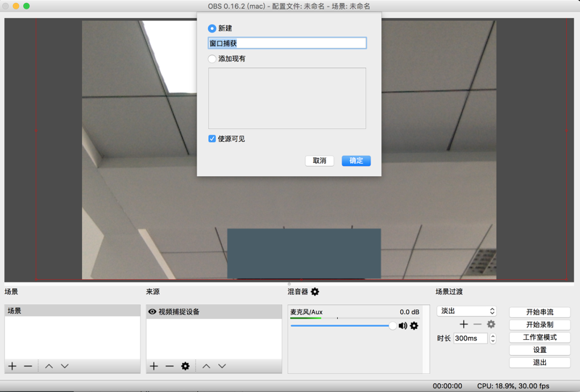Open 设置 settings button
Viewport: 580px width, 392px height.
click(539, 350)
